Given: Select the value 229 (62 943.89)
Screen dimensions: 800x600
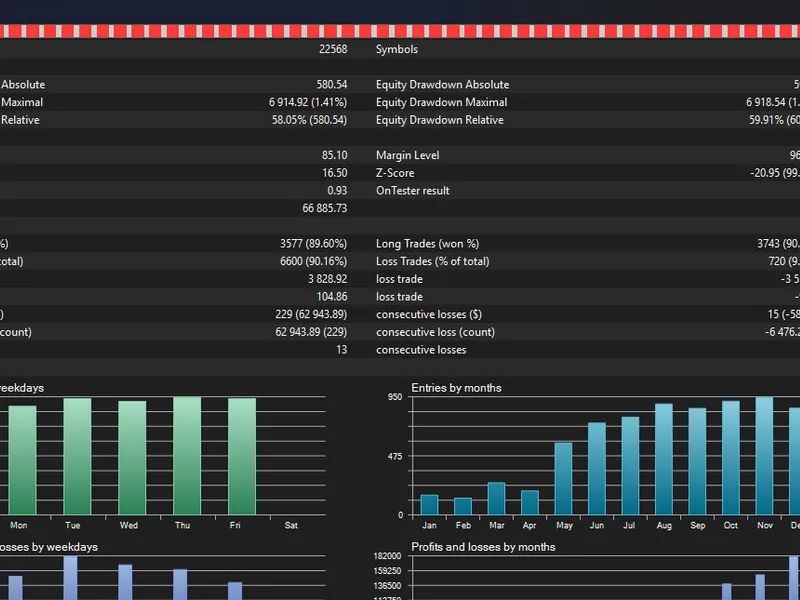Looking at the screenshot, I should coord(311,314).
